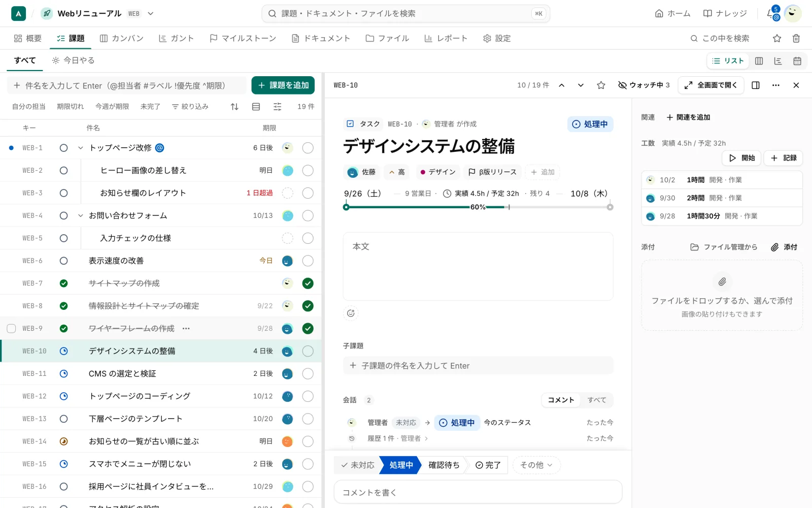Switch to the calendar view icon

pyautogui.click(x=797, y=61)
